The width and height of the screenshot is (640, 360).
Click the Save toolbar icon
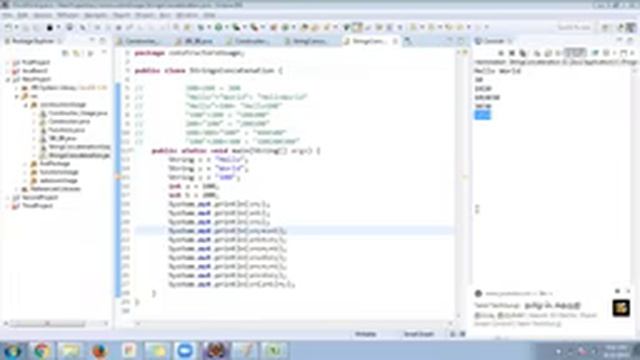(x=26, y=27)
